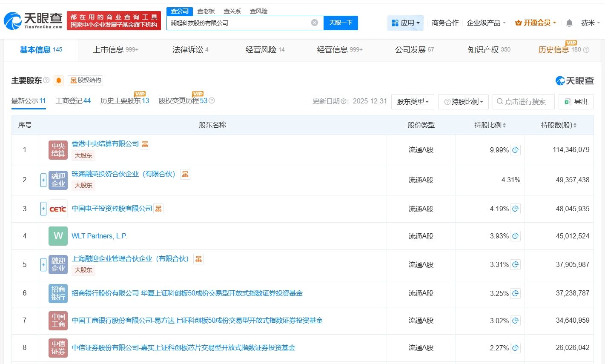Expand the 中国电子投资控股有限公司 row
Image resolution: width=605 pixels, height=364 pixels.
(x=43, y=209)
